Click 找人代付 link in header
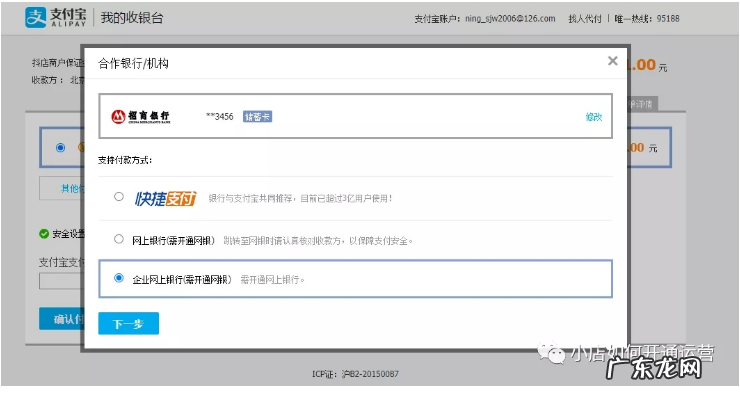Viewport: 740px width, 397px height. click(585, 19)
